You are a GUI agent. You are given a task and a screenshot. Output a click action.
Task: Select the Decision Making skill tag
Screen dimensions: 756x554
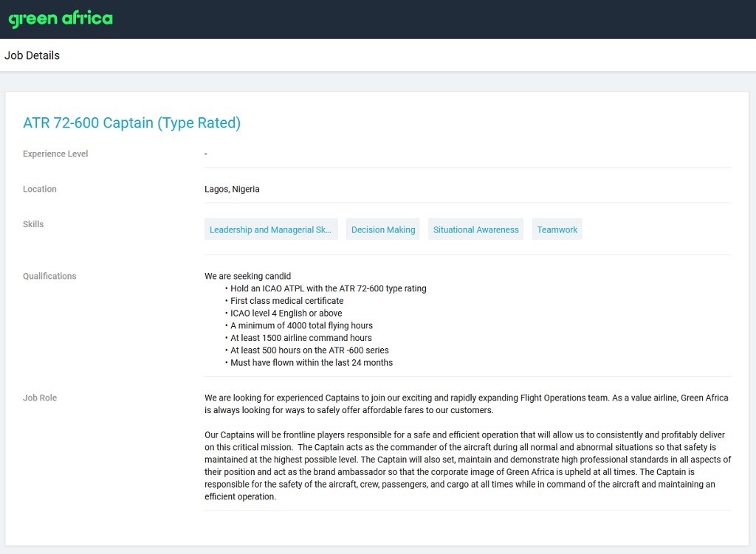[x=383, y=229]
